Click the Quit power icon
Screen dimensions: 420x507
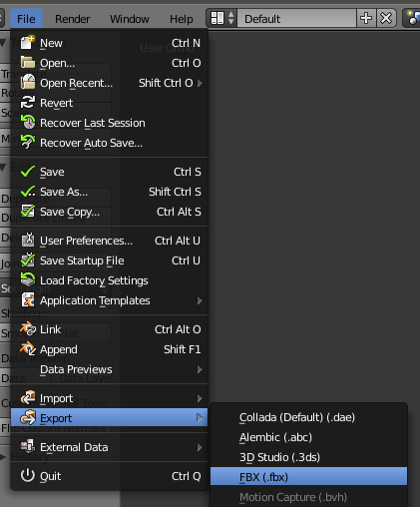coord(28,475)
